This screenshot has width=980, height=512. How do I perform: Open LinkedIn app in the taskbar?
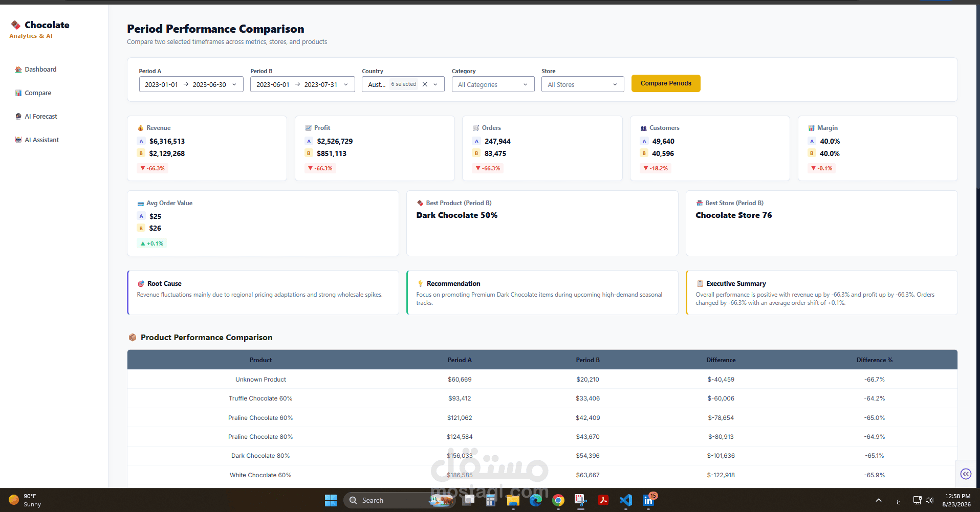pos(648,500)
